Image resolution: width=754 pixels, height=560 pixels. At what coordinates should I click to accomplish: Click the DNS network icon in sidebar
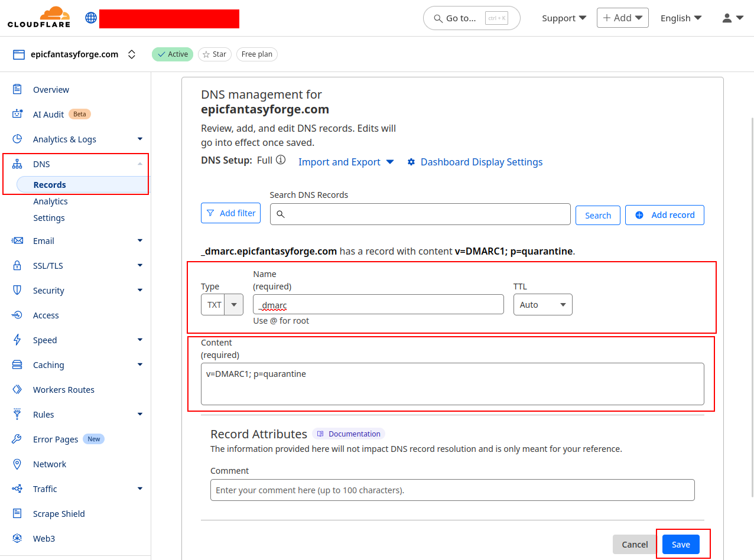click(x=17, y=164)
